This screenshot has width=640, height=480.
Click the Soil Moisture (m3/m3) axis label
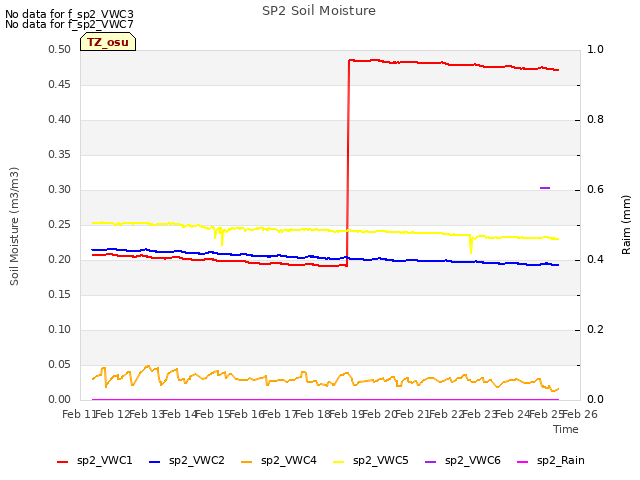(14, 226)
